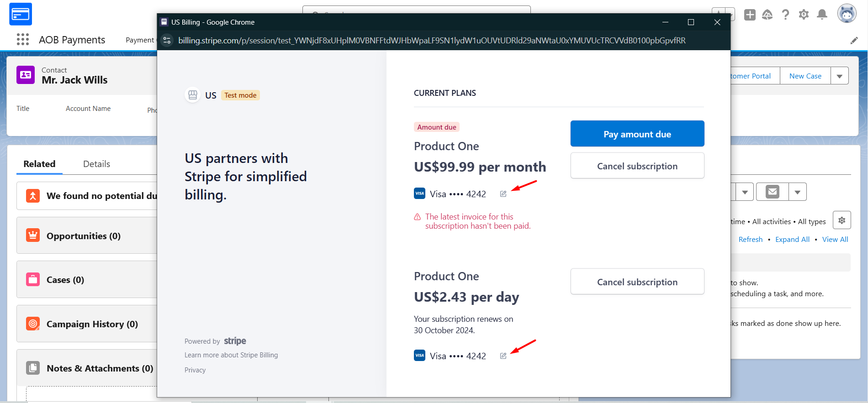Open activity timeline settings gear
The image size is (868, 403).
point(842,220)
